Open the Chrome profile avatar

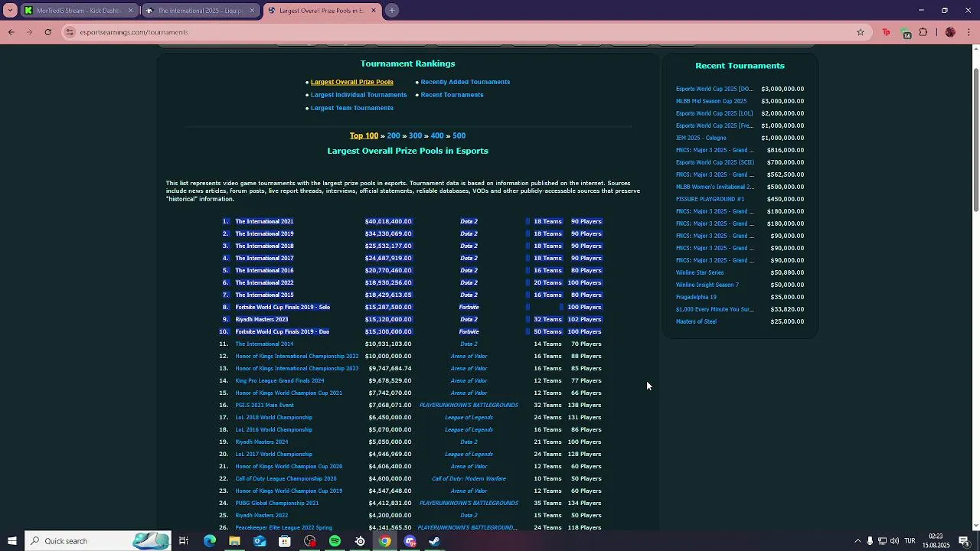click(x=950, y=32)
